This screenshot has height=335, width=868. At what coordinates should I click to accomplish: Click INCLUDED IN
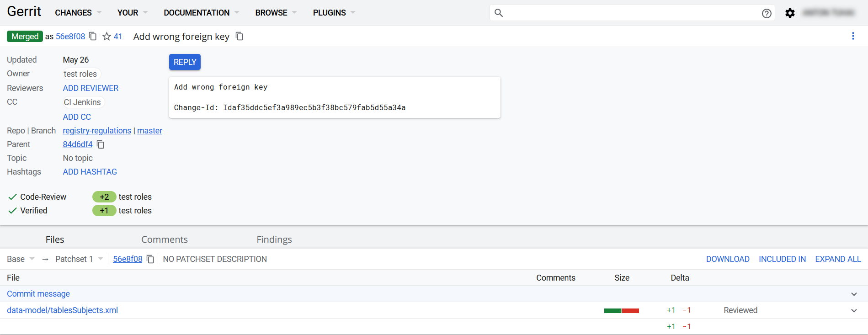(x=783, y=259)
